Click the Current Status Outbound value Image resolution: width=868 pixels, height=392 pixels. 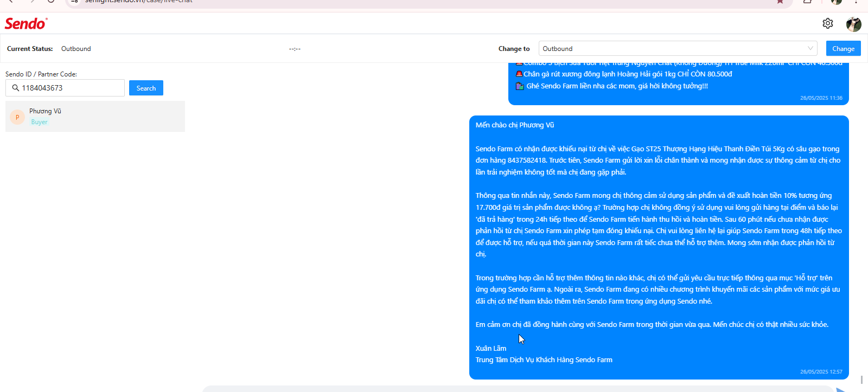point(76,49)
